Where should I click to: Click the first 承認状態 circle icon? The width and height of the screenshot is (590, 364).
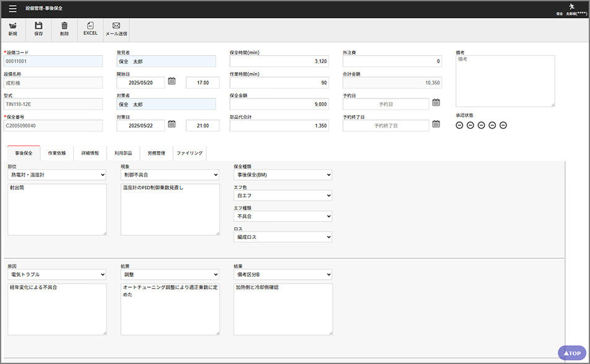click(x=459, y=125)
